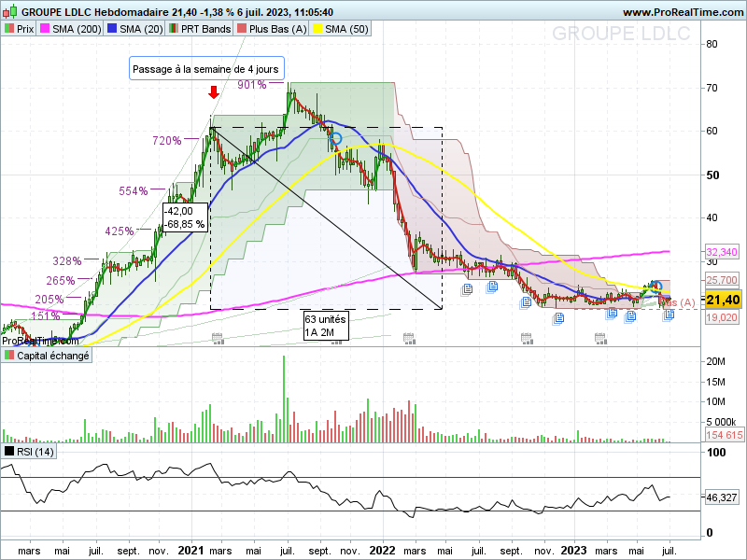The width and height of the screenshot is (747, 560).
Task: Click the candlestick icon beside chart title
Action: pos(10,11)
